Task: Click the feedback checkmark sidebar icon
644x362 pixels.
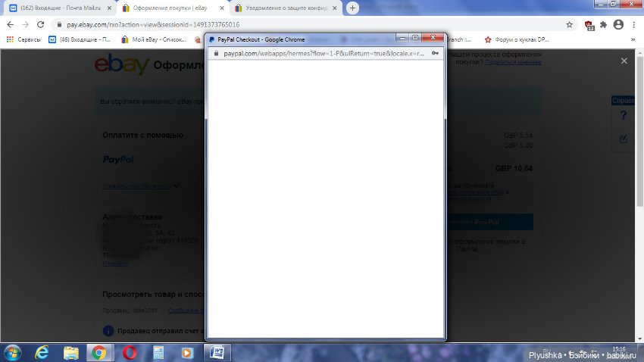Action: 624,139
